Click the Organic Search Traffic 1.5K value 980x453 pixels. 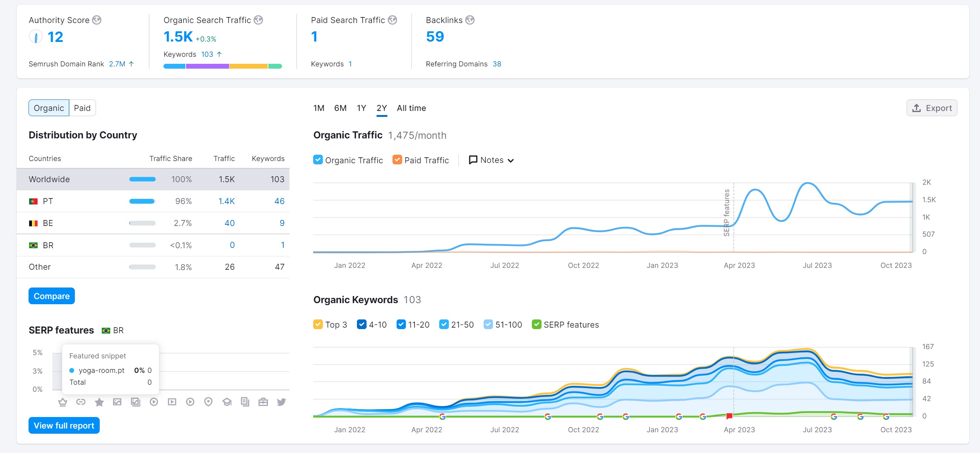[x=178, y=37]
